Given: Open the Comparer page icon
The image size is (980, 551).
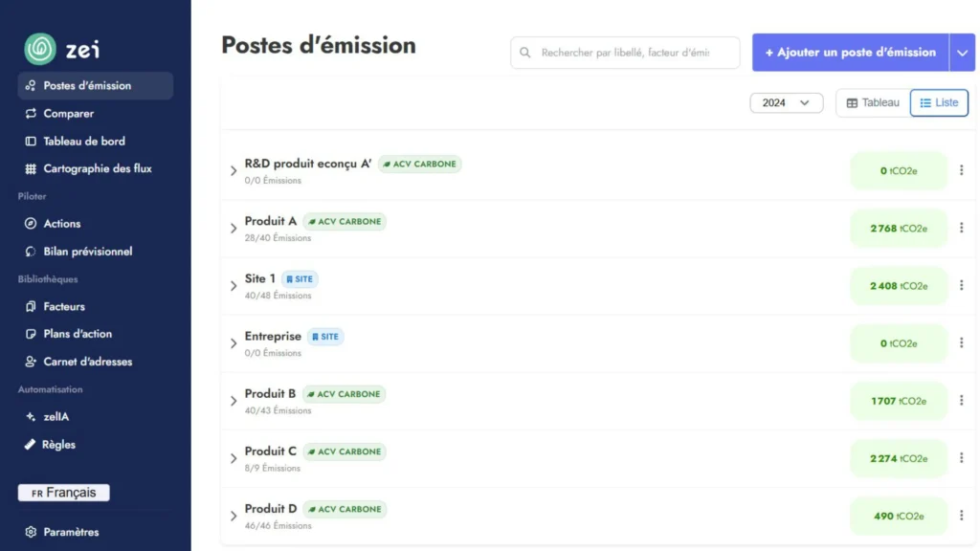Looking at the screenshot, I should [x=31, y=114].
